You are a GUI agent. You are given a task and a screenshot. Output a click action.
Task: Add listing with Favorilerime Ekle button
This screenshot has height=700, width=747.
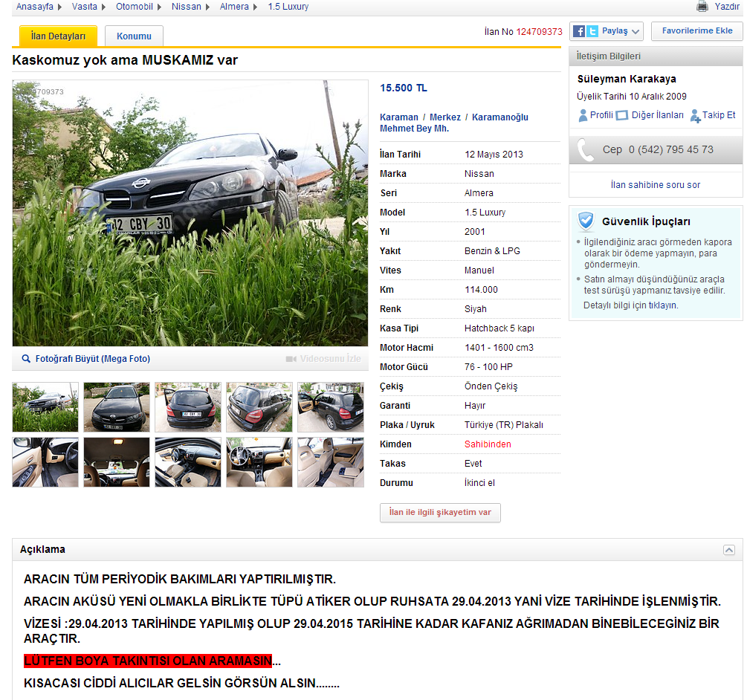(697, 31)
